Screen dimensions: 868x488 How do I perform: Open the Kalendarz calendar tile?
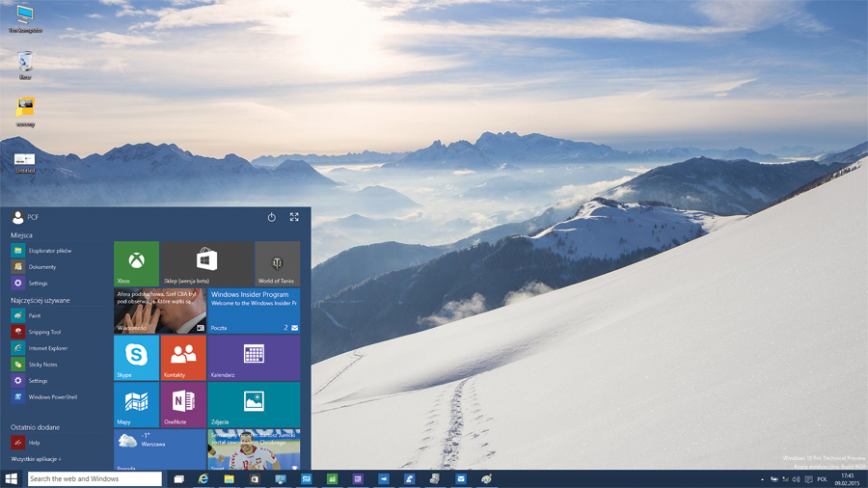[254, 358]
